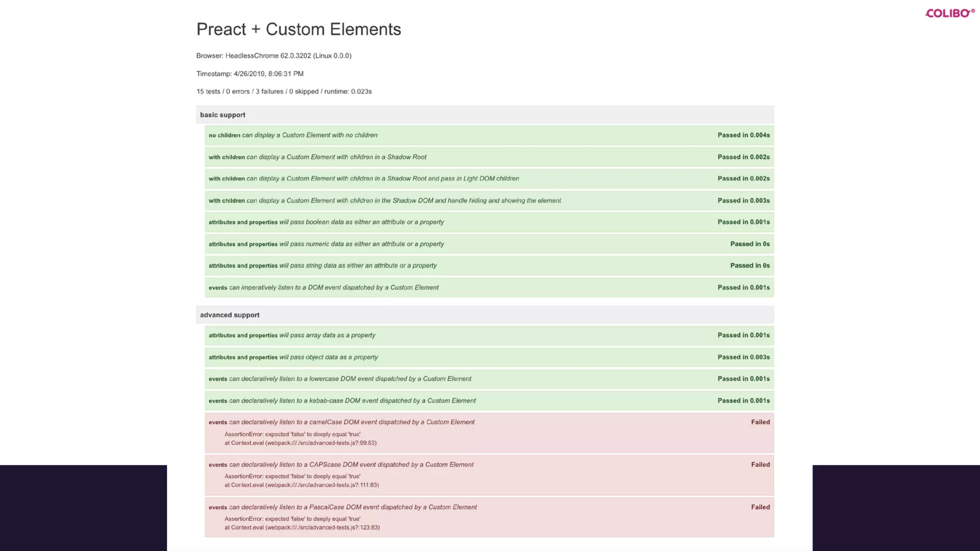Image resolution: width=980 pixels, height=551 pixels.
Task: Collapse the basic support section header
Action: coord(223,115)
